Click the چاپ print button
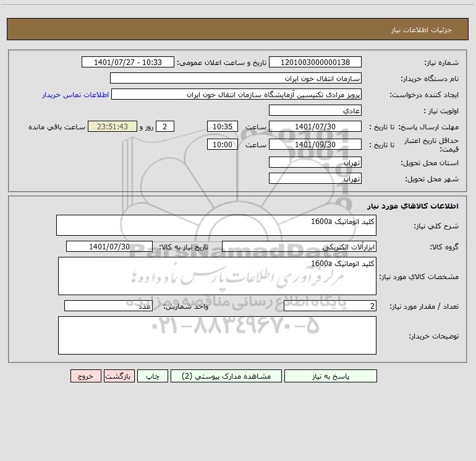Image resolution: width=476 pixels, height=461 pixels. coord(153,376)
